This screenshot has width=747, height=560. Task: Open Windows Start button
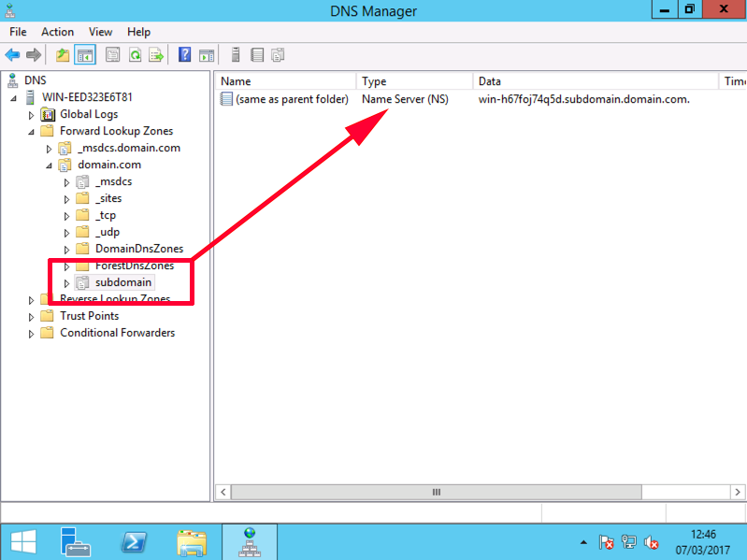coord(23,542)
